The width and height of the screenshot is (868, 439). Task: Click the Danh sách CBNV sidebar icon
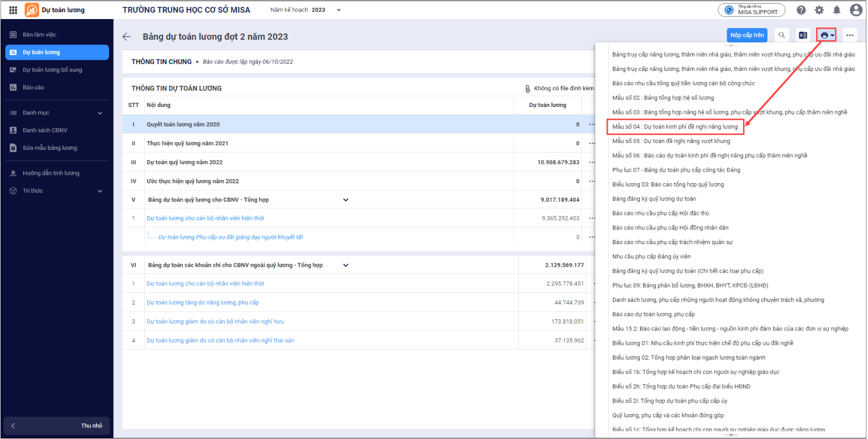click(x=13, y=130)
